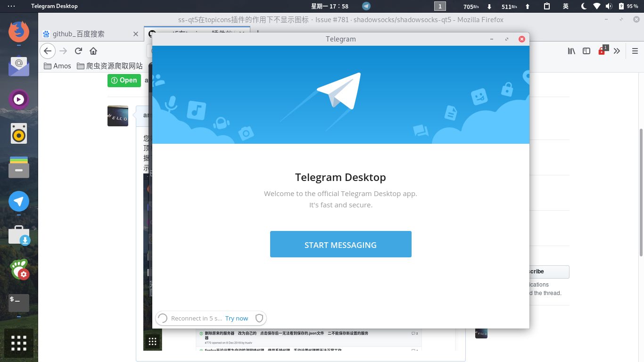Reload the Firefox page
Image resolution: width=644 pixels, height=362 pixels.
pos(78,51)
